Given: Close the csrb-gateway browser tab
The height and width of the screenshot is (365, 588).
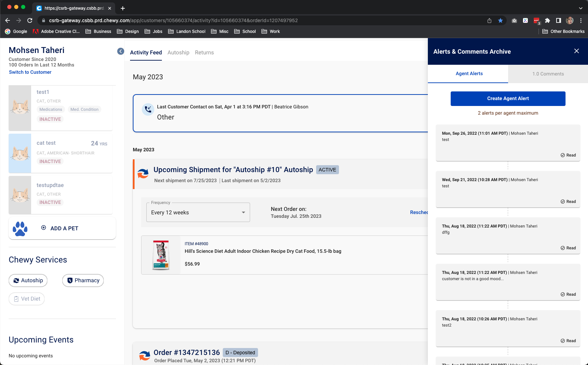Looking at the screenshot, I should [x=110, y=8].
